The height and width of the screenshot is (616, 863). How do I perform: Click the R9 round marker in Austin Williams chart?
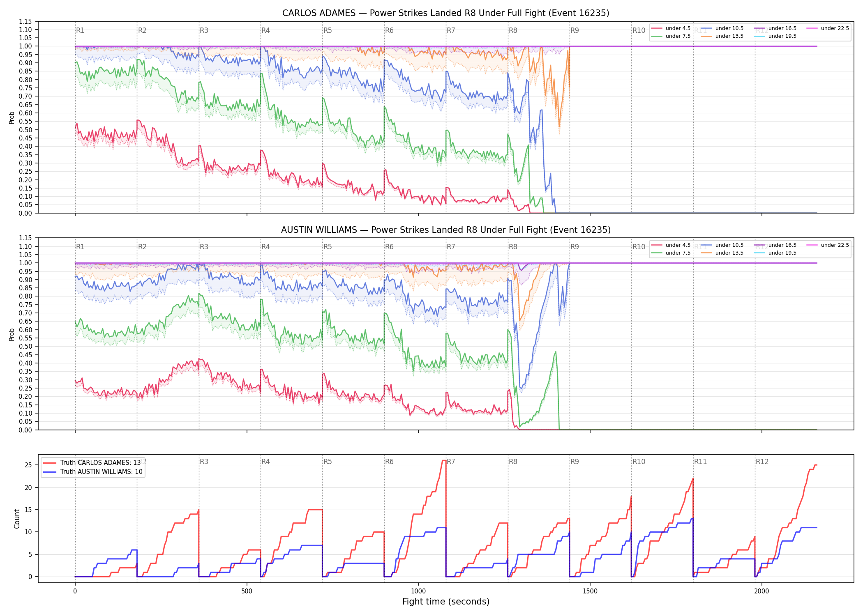point(575,247)
